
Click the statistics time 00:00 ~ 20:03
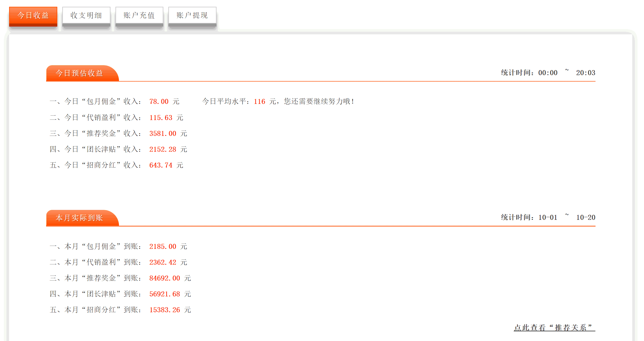(x=567, y=72)
